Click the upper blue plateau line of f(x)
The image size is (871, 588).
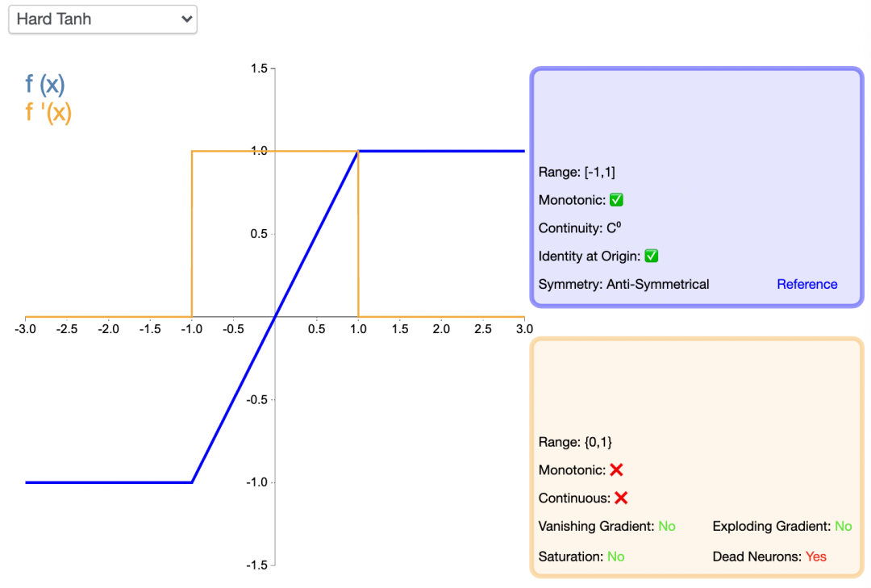(x=442, y=151)
